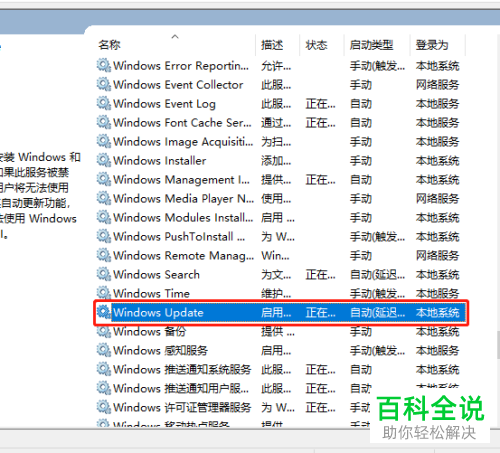This screenshot has height=453, width=500.
Task: Select Windows PushToInstall service name
Action: point(179,237)
